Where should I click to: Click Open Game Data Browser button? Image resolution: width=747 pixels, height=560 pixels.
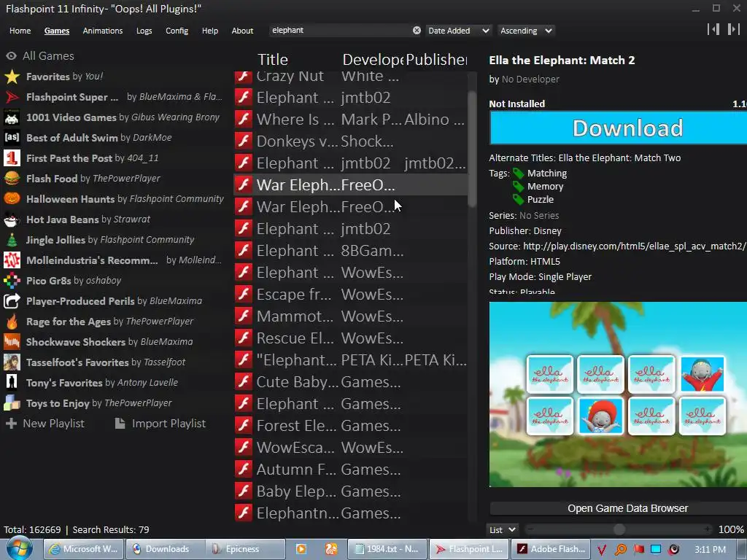[x=618, y=508]
